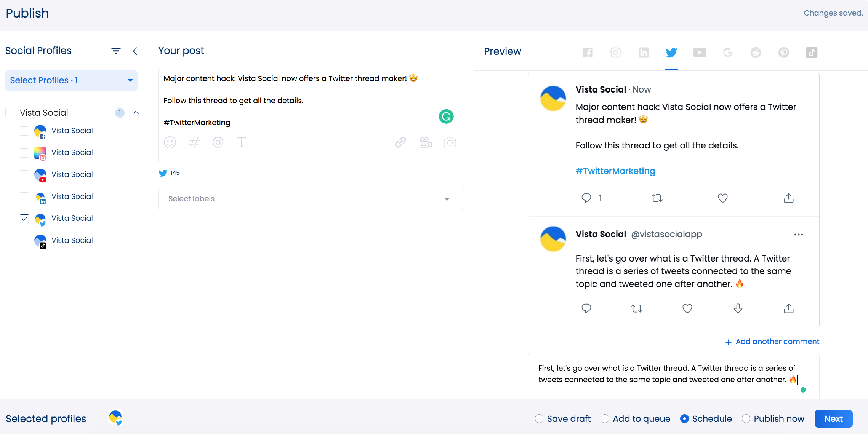Click the Next button
Screen dimensions: 868x434
[833, 418]
